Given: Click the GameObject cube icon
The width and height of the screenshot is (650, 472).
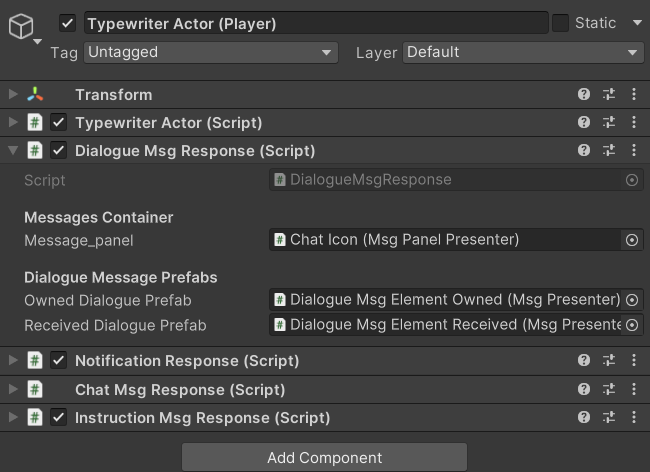Looking at the screenshot, I should (21, 26).
